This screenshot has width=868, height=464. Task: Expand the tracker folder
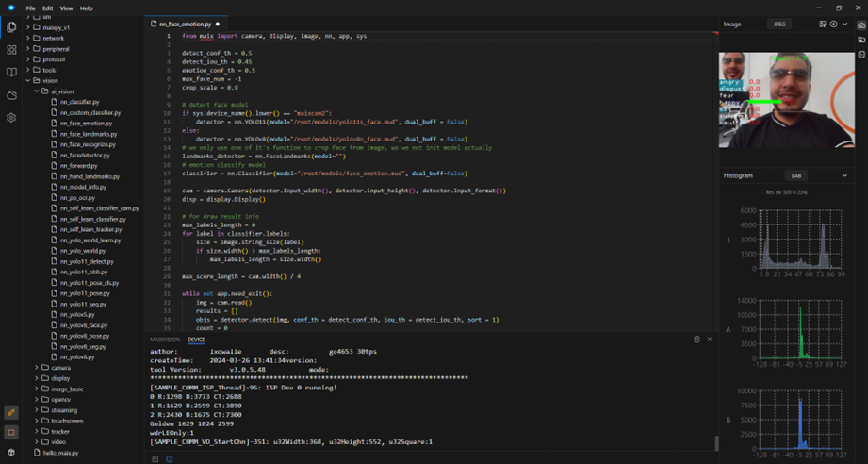tap(37, 431)
